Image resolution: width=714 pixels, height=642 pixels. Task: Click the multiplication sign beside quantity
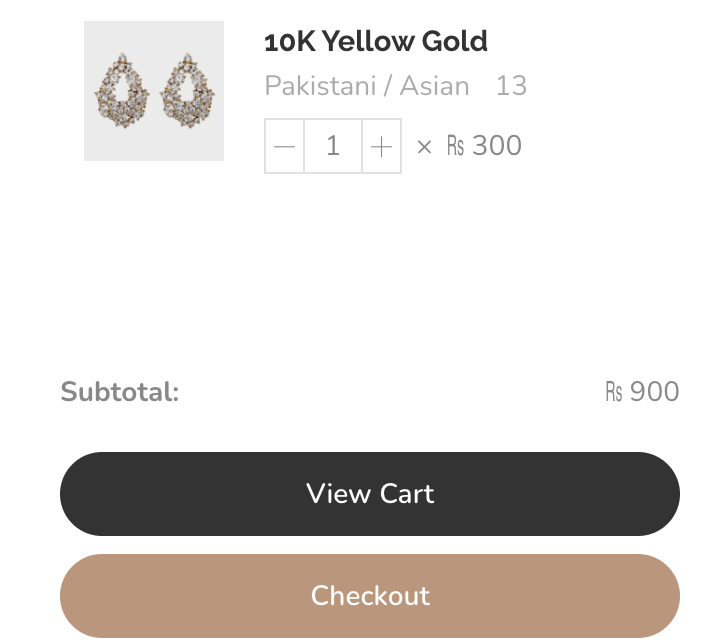(424, 147)
